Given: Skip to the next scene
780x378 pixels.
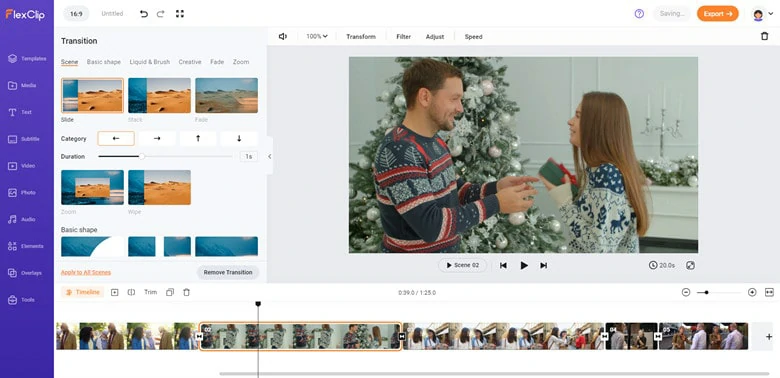Looking at the screenshot, I should click(x=544, y=266).
